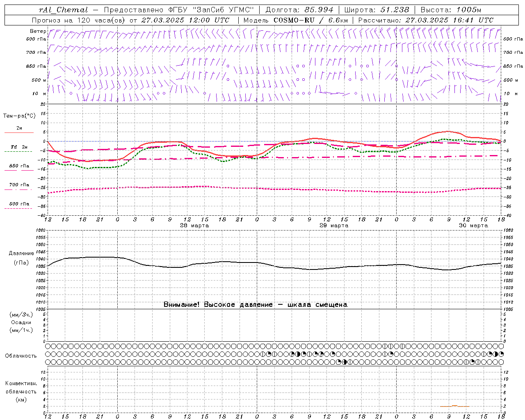Click 'Рассчитано: 27.03.2025 16:41 UTC' calculation time
525x420 pixels.
(426, 20)
